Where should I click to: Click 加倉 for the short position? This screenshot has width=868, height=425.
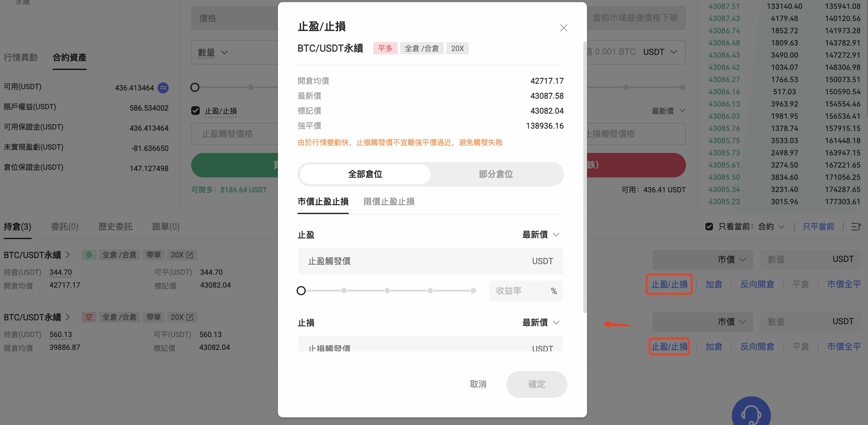[714, 347]
